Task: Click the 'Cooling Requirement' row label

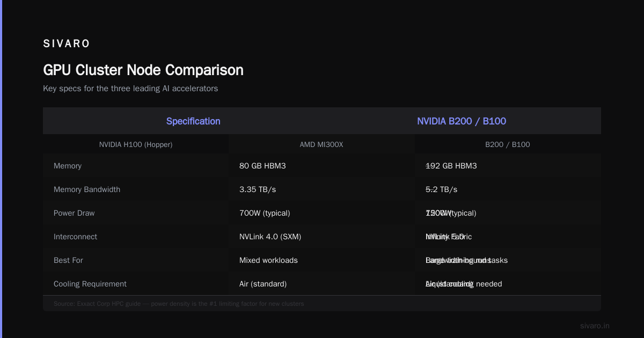Action: pos(90,284)
